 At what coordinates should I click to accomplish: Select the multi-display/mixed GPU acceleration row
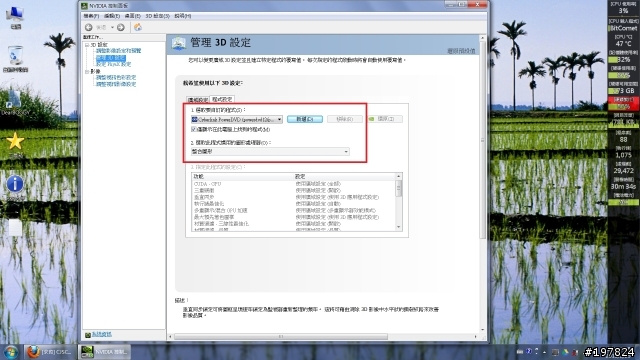point(294,211)
